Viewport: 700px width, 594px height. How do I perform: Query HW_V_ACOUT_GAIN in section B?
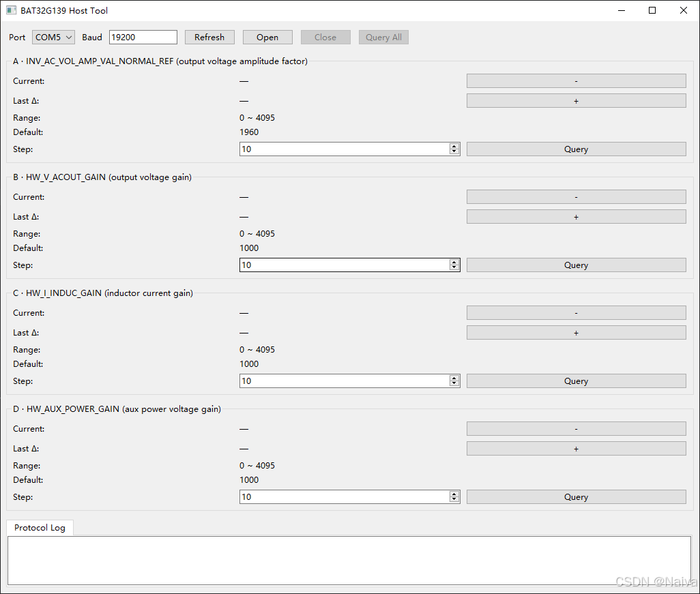[x=577, y=265]
